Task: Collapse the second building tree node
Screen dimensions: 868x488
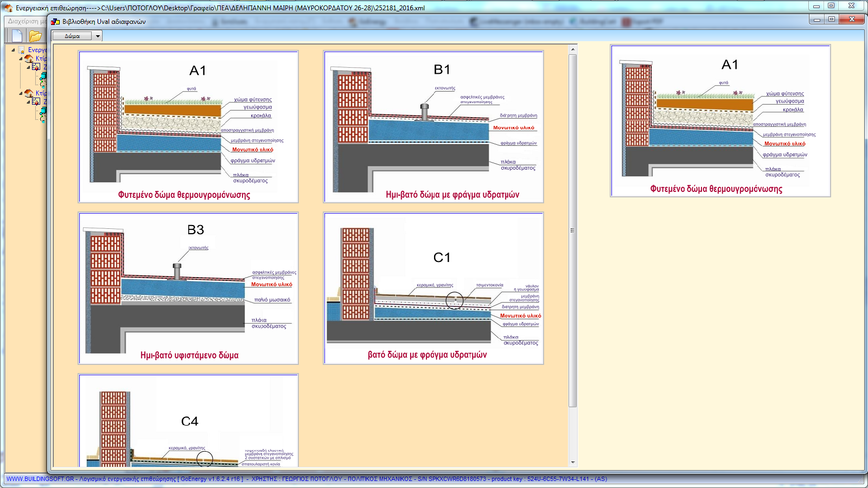Action: pyautogui.click(x=21, y=93)
